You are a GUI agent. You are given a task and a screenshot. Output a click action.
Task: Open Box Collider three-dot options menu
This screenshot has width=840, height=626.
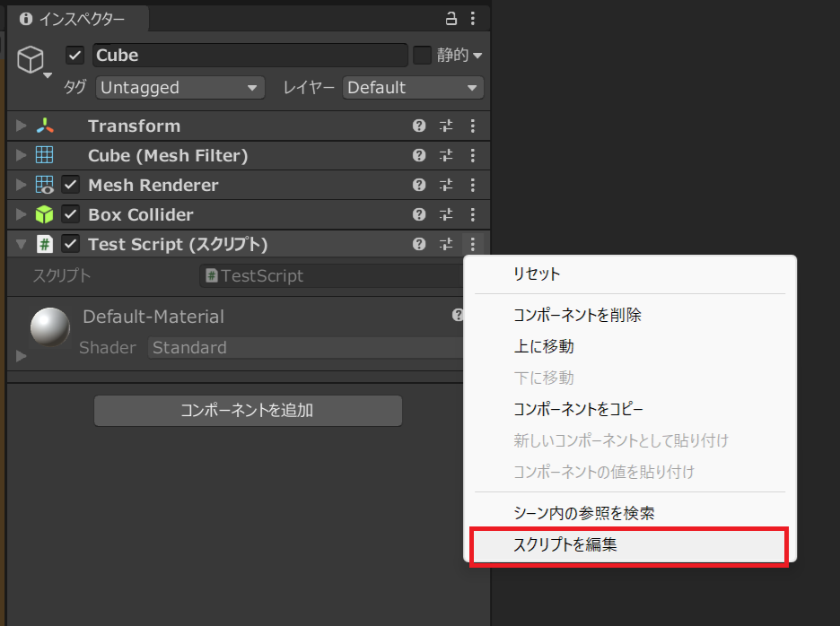[x=472, y=214]
